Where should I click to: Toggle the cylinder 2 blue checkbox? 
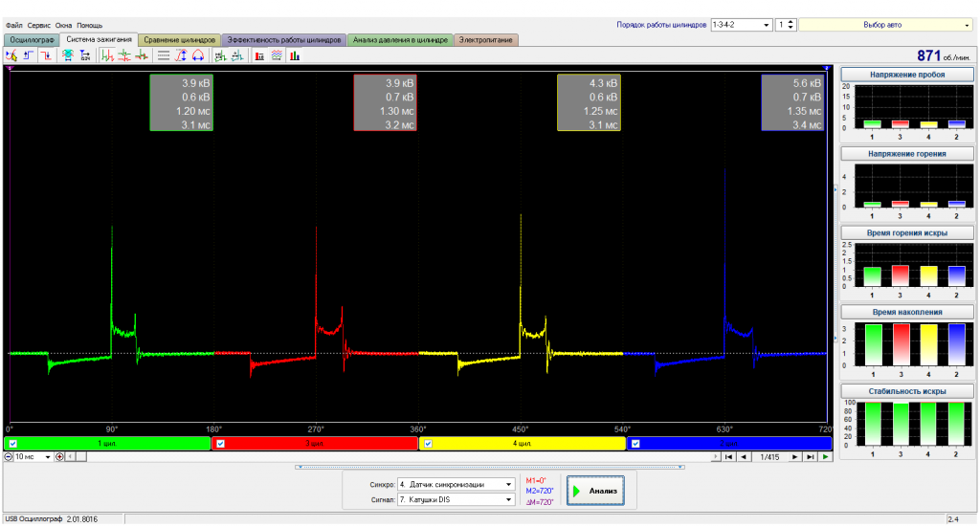point(635,444)
